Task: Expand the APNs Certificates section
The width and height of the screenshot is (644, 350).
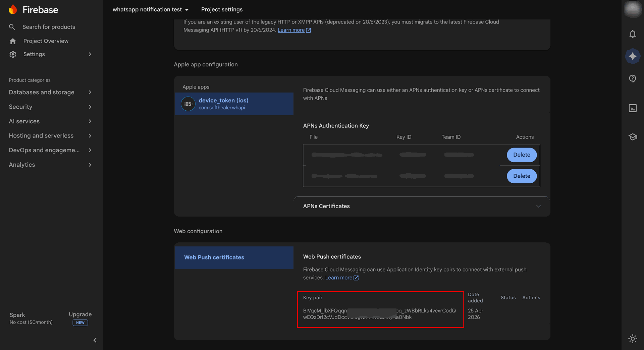Action: pyautogui.click(x=422, y=206)
